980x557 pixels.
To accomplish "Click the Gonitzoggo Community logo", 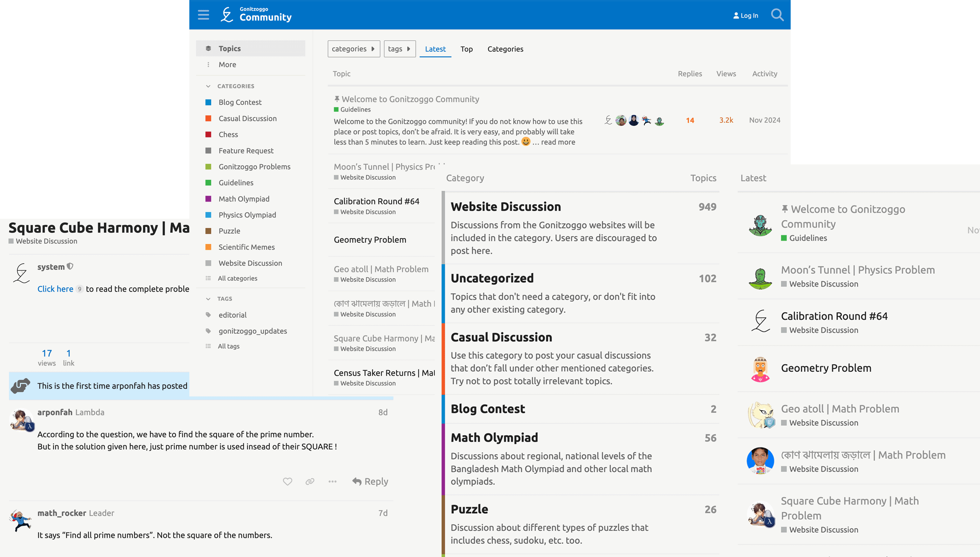I will [256, 14].
